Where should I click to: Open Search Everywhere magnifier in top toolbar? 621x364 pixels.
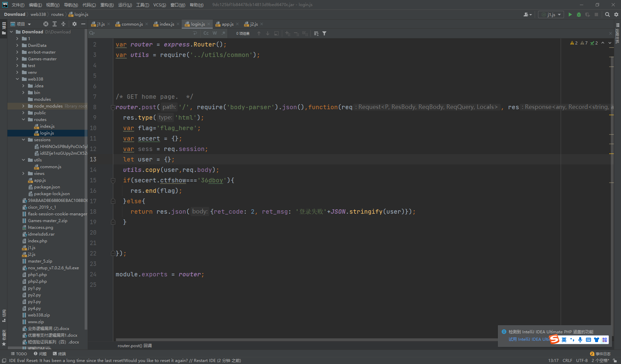608,14
